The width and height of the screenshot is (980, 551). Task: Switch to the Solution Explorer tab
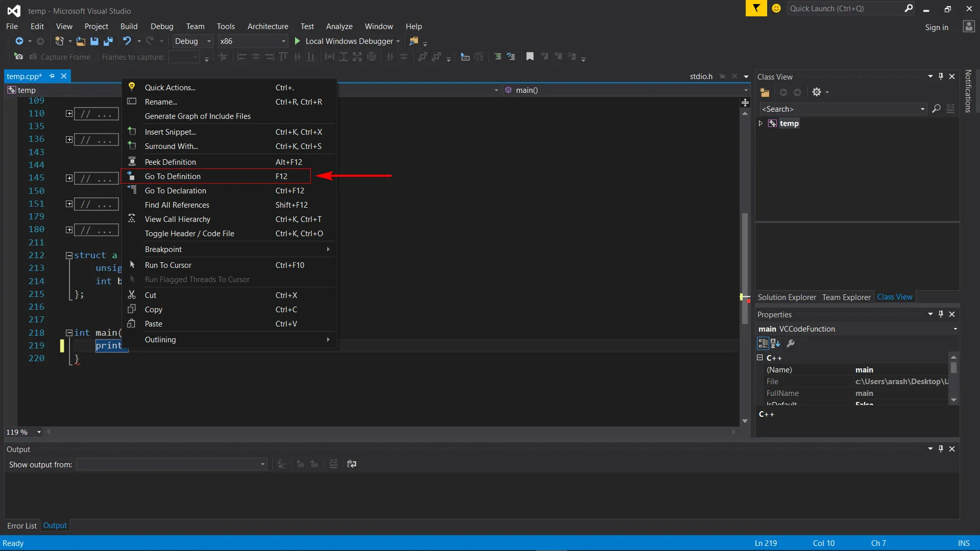[787, 297]
